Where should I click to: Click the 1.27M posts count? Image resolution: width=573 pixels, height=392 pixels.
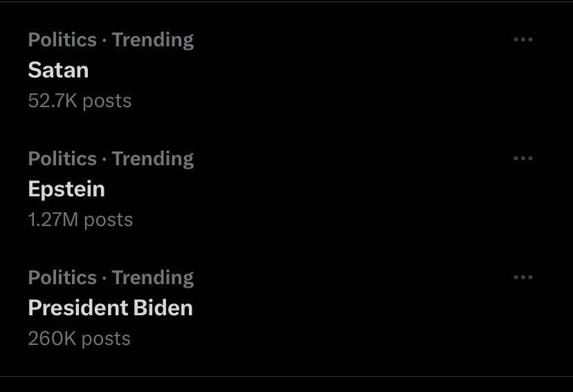click(x=80, y=220)
